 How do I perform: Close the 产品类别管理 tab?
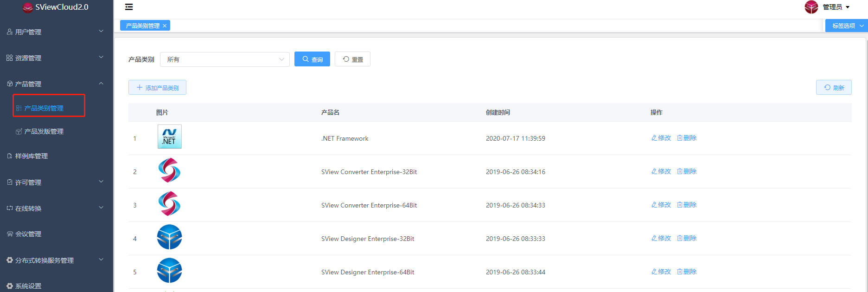coord(165,26)
